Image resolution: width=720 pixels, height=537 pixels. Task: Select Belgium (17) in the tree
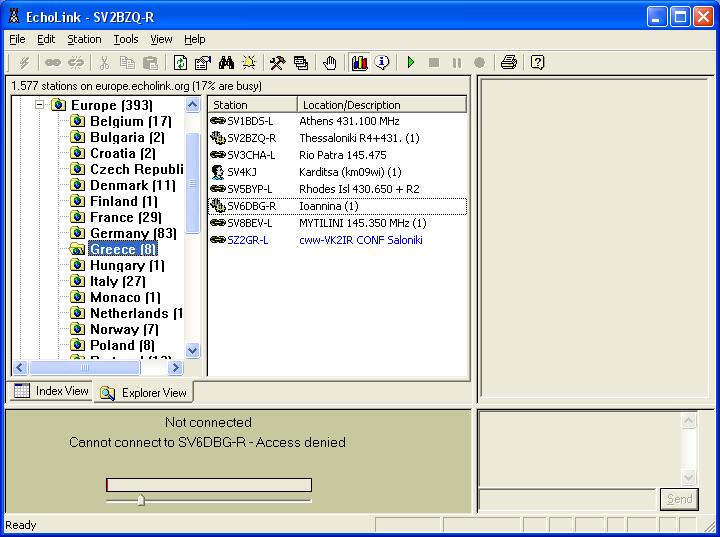[131, 121]
